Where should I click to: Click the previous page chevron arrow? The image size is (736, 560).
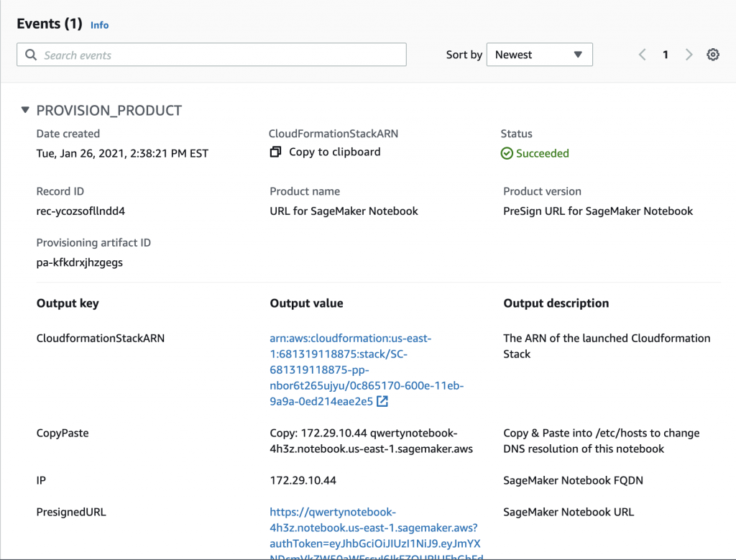(x=642, y=54)
